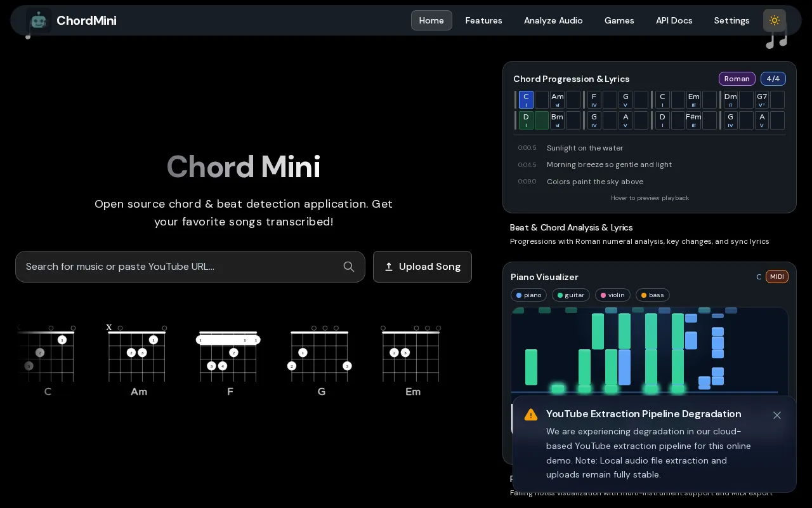Click lyric "Colors paint the sky above"
Screen dimensions: 812x508
(x=595, y=182)
